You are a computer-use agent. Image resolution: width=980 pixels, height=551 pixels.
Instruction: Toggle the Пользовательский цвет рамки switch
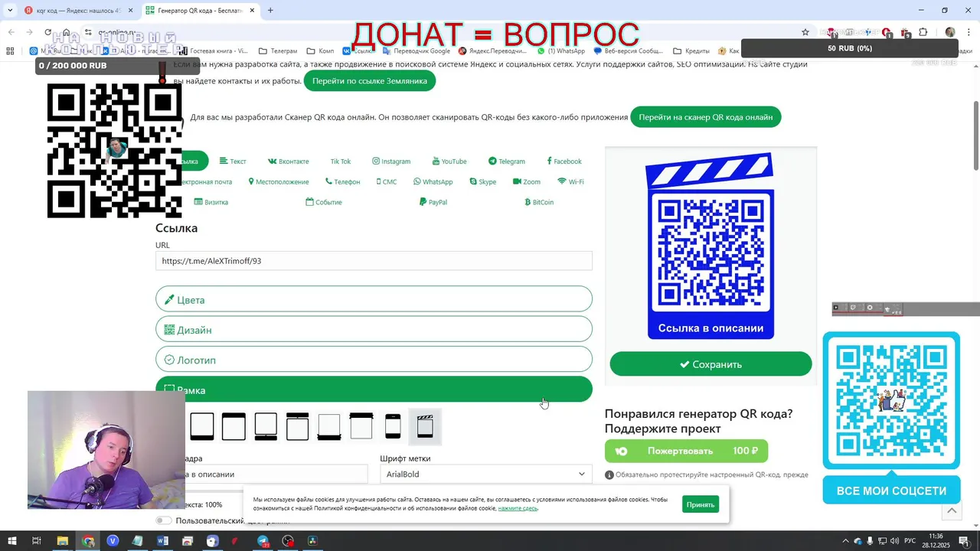point(164,521)
